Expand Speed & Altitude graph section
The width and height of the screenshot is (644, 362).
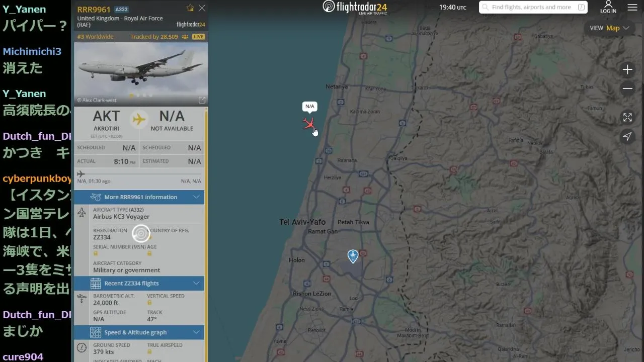tap(139, 332)
